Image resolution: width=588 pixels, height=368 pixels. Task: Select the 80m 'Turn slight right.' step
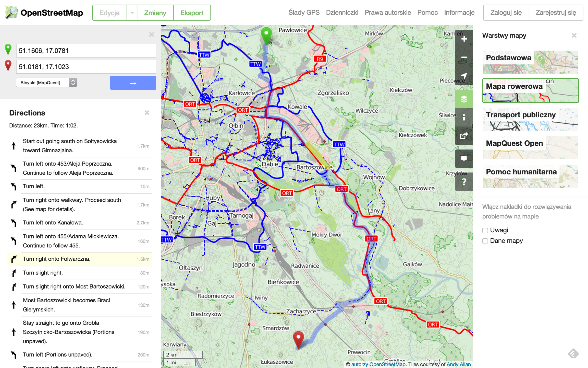[80, 273]
